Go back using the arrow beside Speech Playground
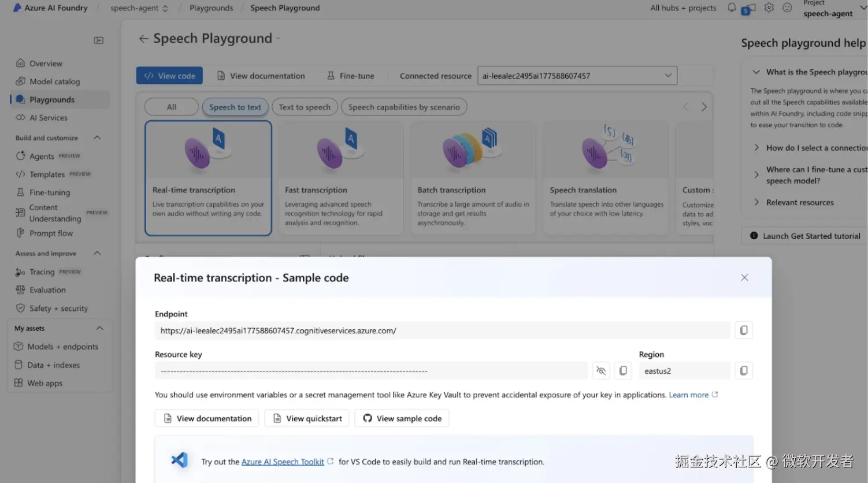This screenshot has width=868, height=483. [143, 39]
